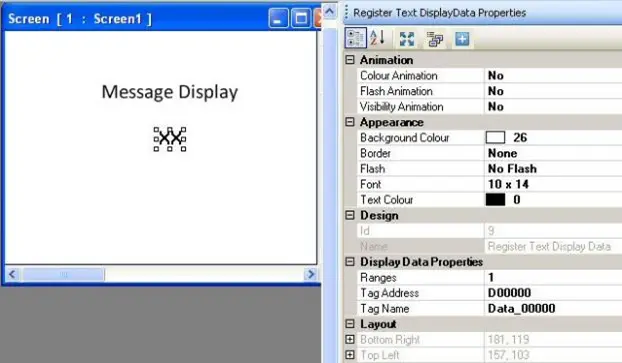
Task: Select the Visibility Animation property label
Action: click(401, 106)
